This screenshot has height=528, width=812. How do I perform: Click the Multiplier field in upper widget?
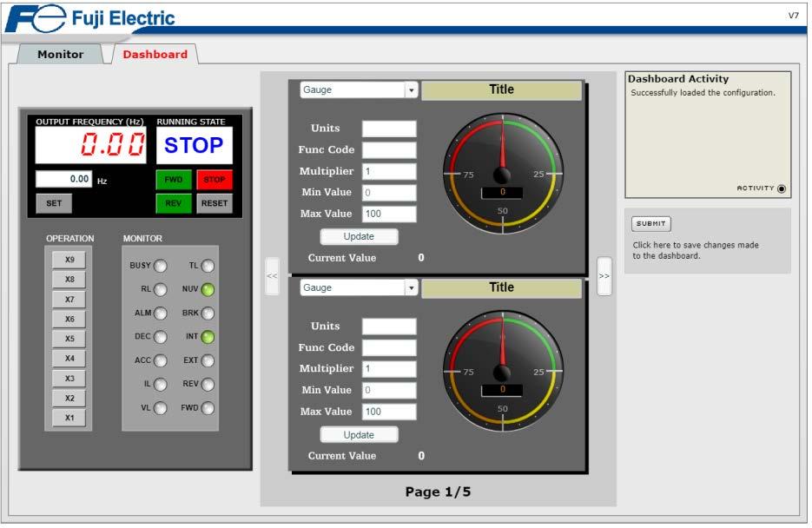tap(389, 171)
